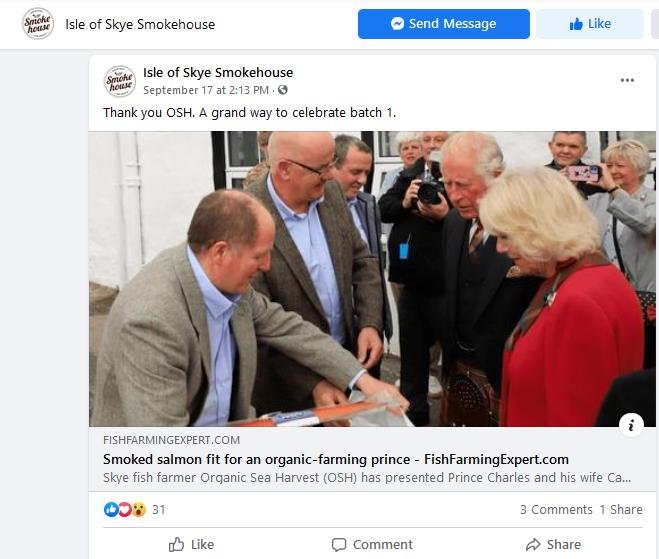Image resolution: width=659 pixels, height=559 pixels.
Task: View the 3 Comments
Action: [x=556, y=509]
